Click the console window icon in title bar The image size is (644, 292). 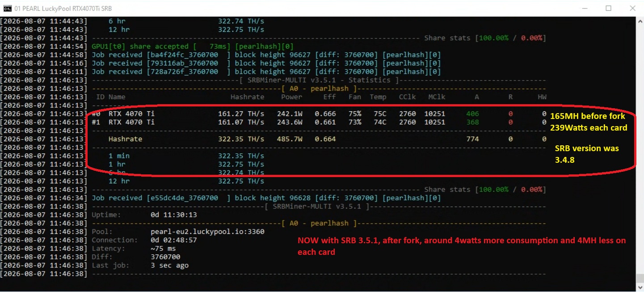(x=8, y=8)
